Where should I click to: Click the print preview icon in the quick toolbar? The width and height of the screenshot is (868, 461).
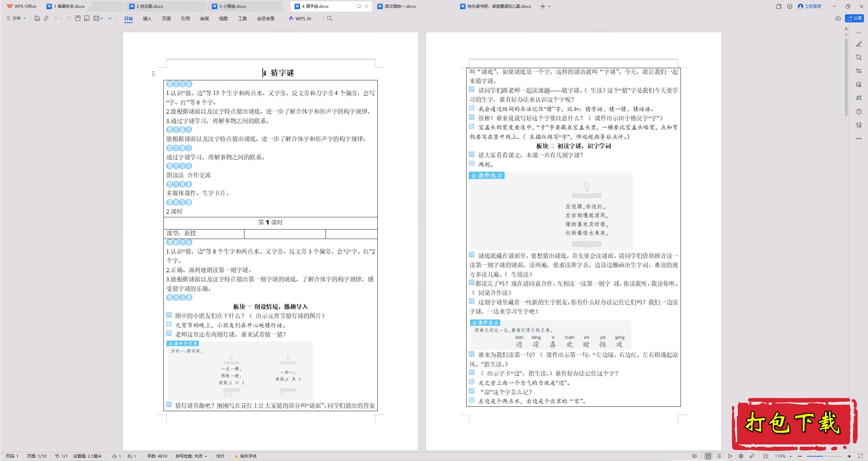[87, 18]
